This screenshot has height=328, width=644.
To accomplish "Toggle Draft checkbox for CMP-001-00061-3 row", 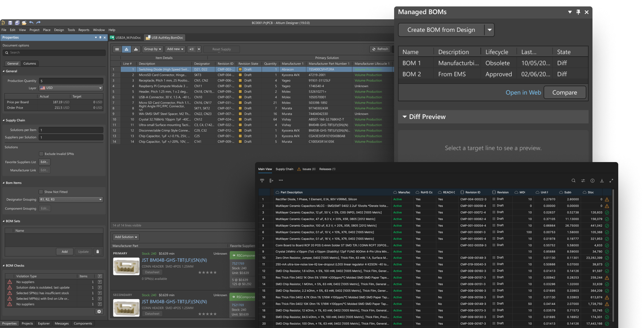I will pos(494,232).
